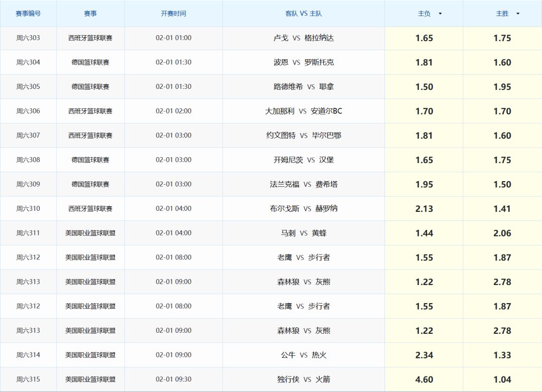542x392 pixels.
Task: Pick 主负 odds 1.70 in 周六306 row
Action: (424, 111)
